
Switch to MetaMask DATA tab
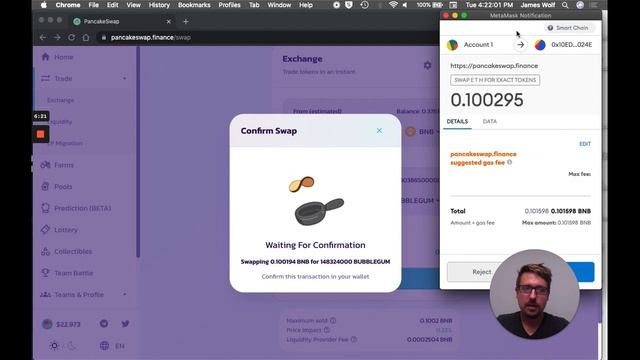(490, 122)
